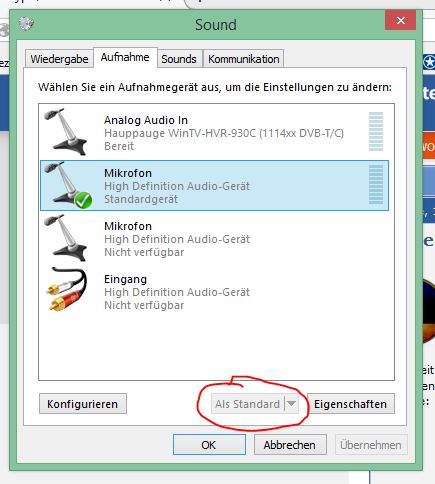Select the Mikrofon marked Nicht verfügbar
Image resolution: width=435 pixels, height=484 pixels.
tap(214, 239)
